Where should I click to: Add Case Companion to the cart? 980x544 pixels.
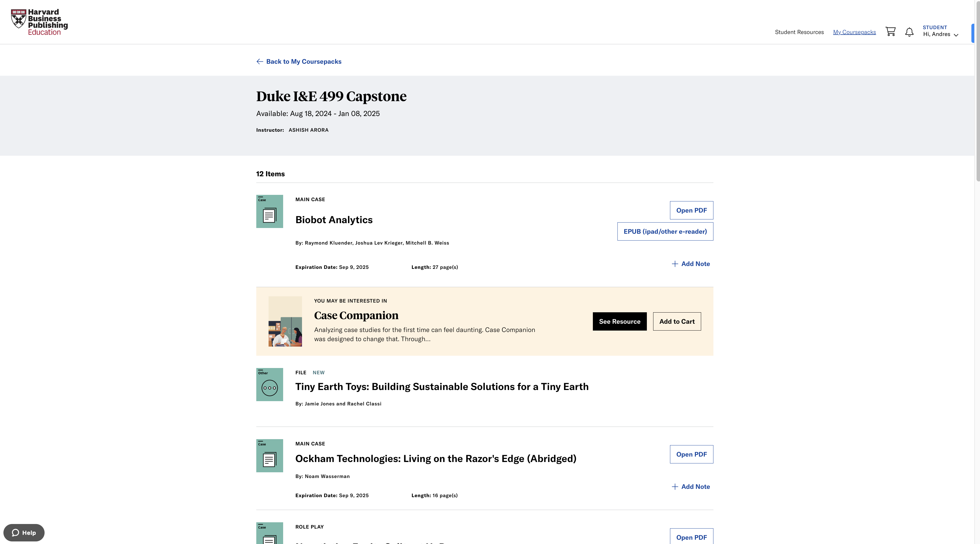click(x=677, y=321)
